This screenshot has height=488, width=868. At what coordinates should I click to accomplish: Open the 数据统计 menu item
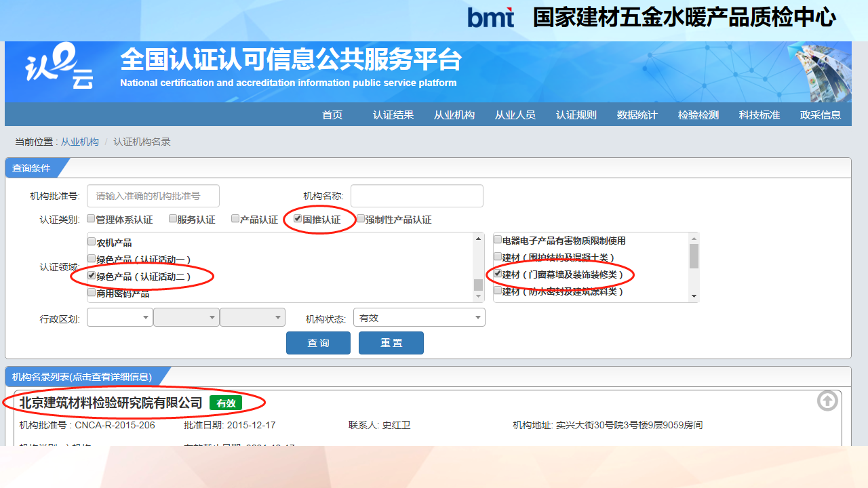637,115
